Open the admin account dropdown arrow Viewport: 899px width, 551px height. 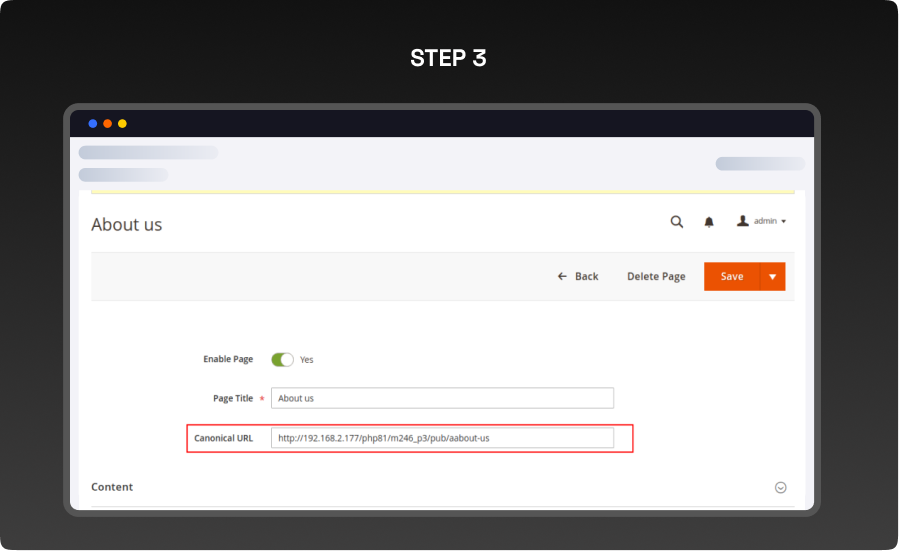pos(784,221)
